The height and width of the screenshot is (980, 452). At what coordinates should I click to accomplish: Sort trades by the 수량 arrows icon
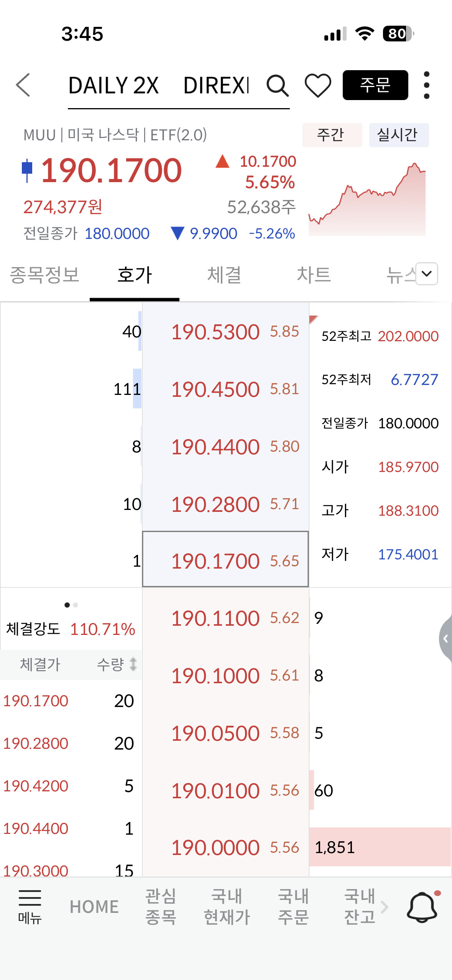click(133, 664)
